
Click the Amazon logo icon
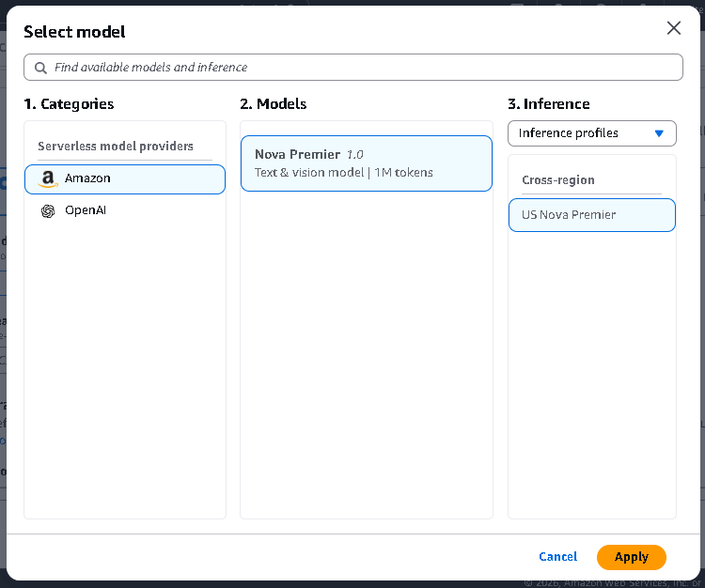point(48,179)
